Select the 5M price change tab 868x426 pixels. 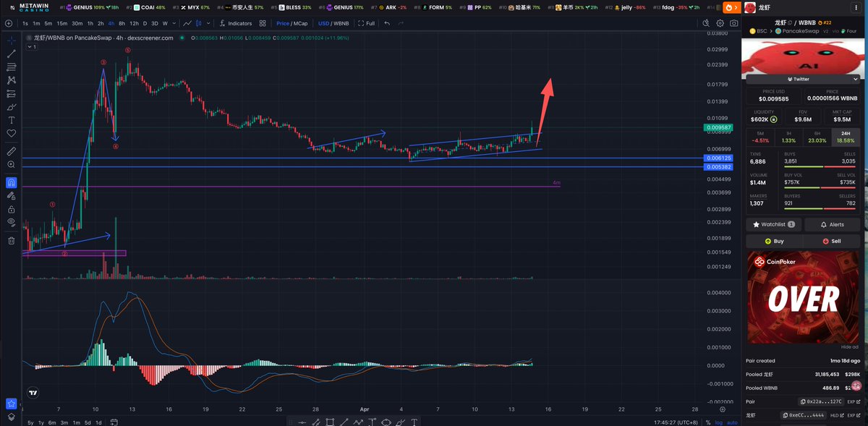[760, 137]
